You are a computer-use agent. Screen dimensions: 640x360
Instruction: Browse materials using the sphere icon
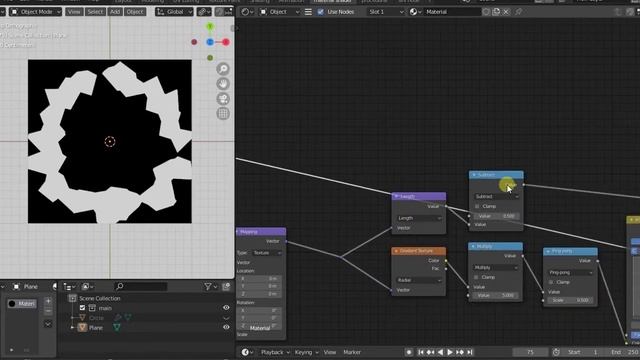(x=415, y=12)
